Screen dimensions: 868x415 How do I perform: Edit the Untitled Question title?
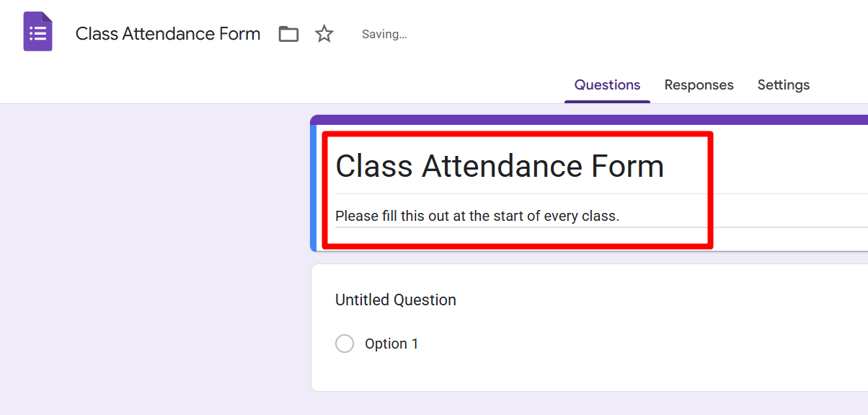396,300
